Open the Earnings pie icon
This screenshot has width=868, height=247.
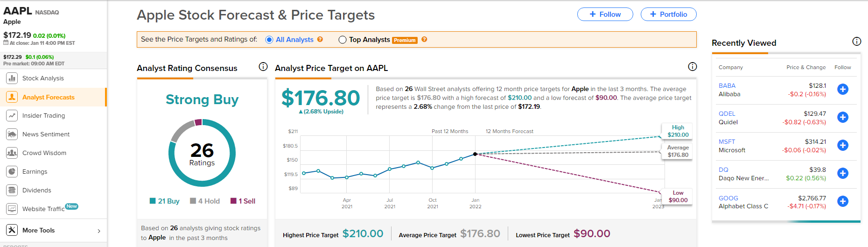(12, 171)
